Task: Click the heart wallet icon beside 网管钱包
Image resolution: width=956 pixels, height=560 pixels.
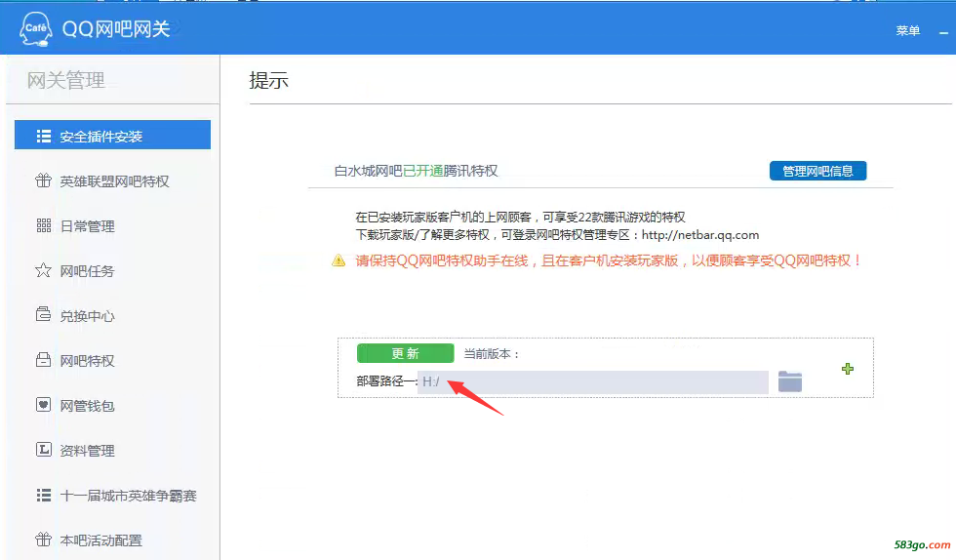Action: (43, 405)
